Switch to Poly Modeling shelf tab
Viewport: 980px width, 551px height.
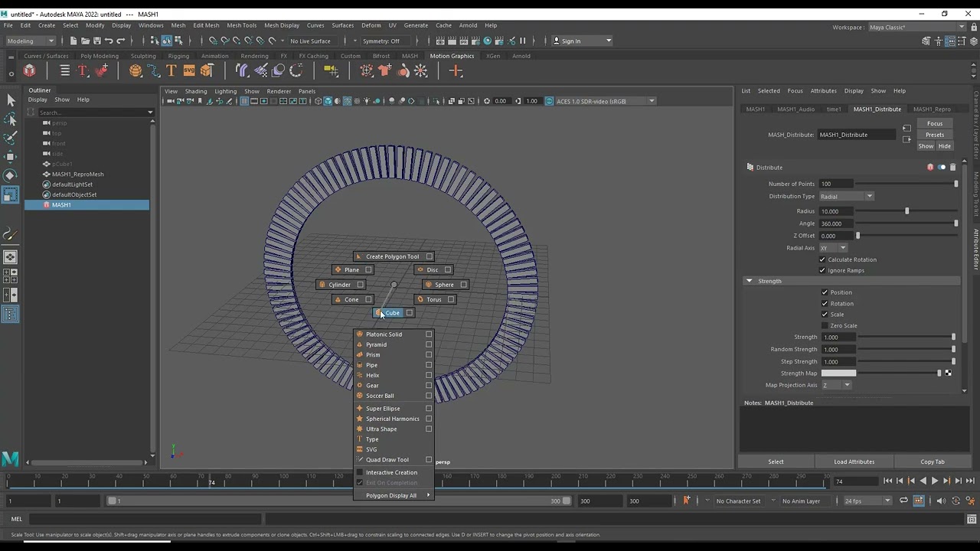100,56
